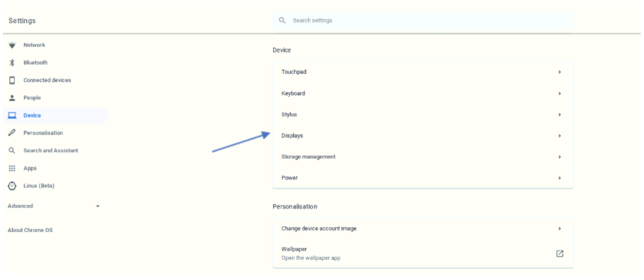Image resolution: width=644 pixels, height=280 pixels.
Task: Open the Keyboard settings row
Action: pos(423,93)
